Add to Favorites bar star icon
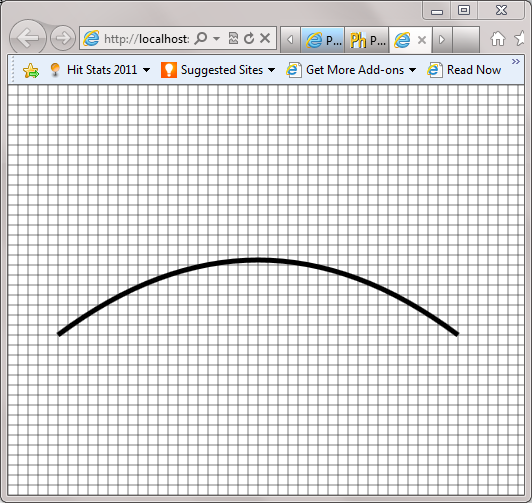This screenshot has height=503, width=532. pyautogui.click(x=31, y=71)
